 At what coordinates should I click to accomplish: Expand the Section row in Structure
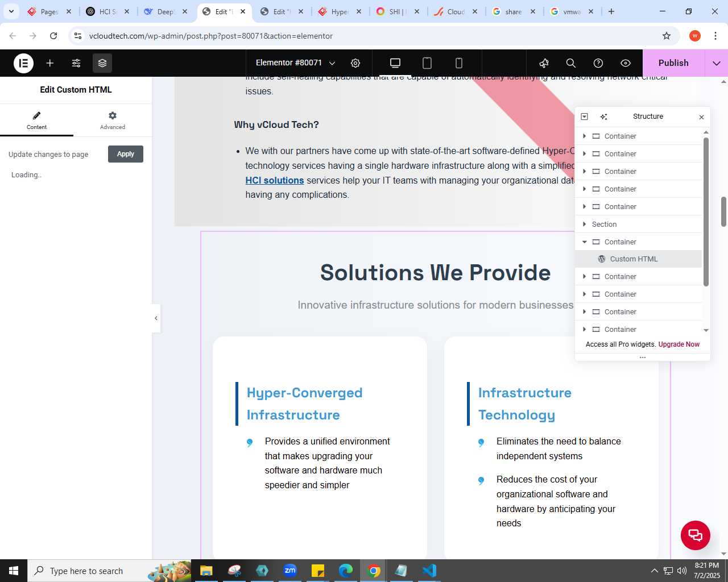coord(584,225)
